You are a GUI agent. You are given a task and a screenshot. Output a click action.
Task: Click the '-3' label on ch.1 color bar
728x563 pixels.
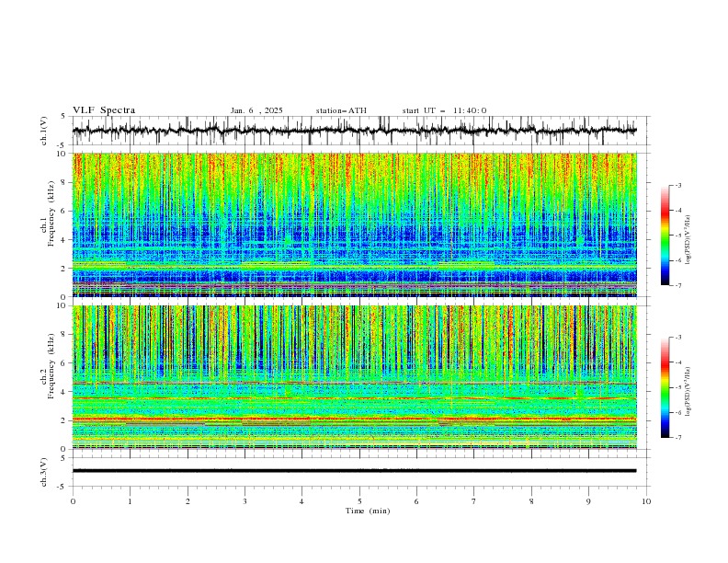pyautogui.click(x=677, y=185)
